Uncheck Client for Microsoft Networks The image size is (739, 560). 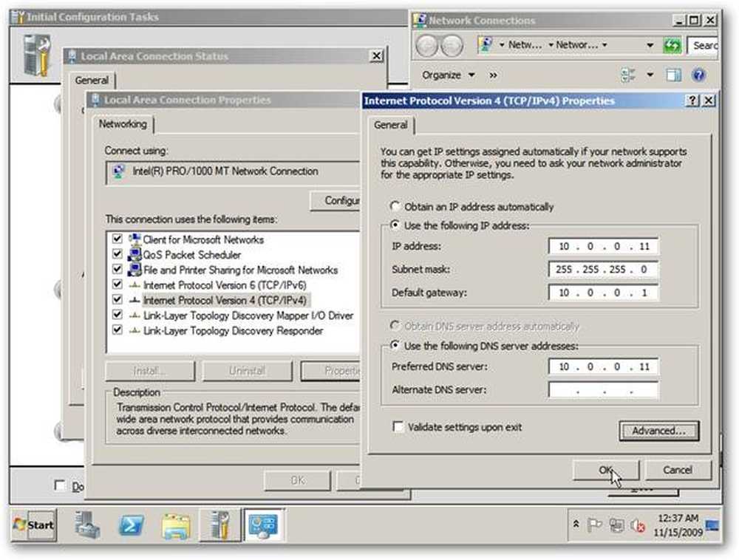(x=118, y=239)
